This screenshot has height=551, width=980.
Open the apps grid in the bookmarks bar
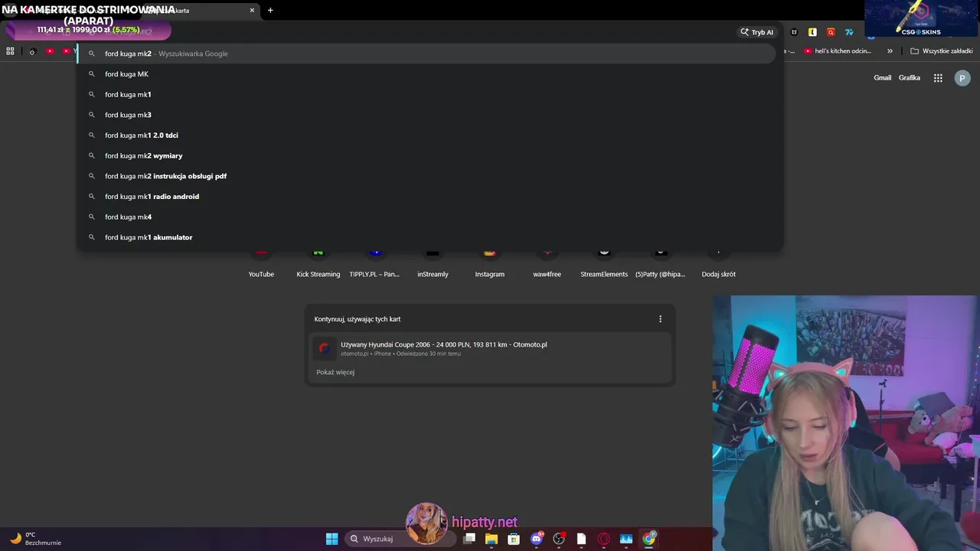tap(10, 51)
